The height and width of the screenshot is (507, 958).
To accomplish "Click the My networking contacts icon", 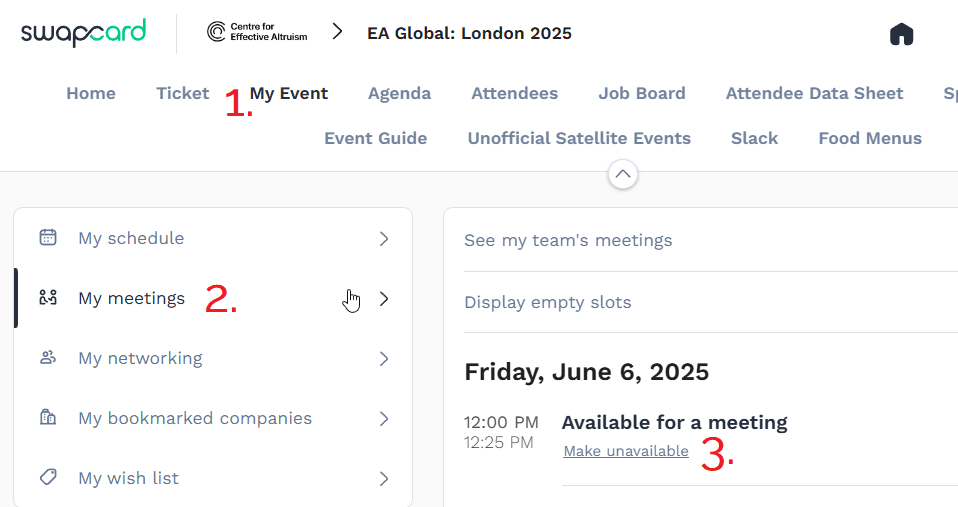I will [x=48, y=358].
